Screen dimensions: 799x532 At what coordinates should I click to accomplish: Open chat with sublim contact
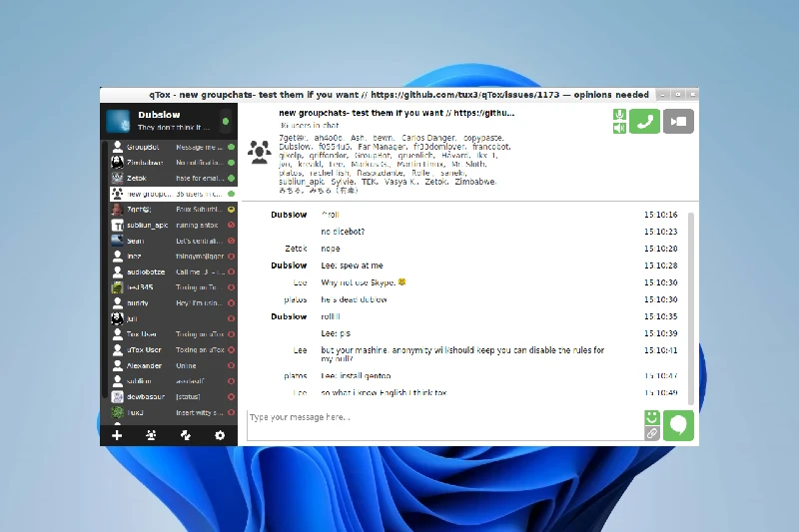click(x=173, y=381)
